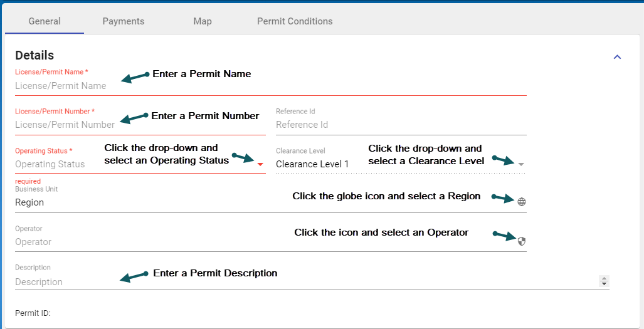Image resolution: width=644 pixels, height=329 pixels.
Task: Select the Permit Conditions tab
Action: [x=295, y=21]
